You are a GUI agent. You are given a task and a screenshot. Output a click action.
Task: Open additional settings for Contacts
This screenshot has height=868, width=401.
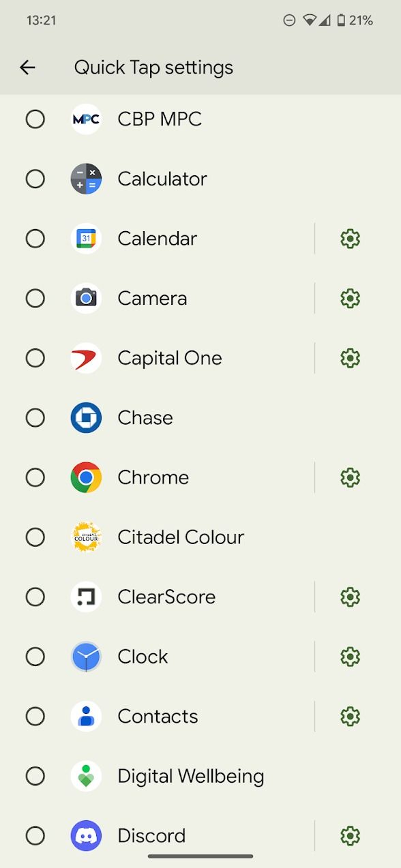point(350,716)
